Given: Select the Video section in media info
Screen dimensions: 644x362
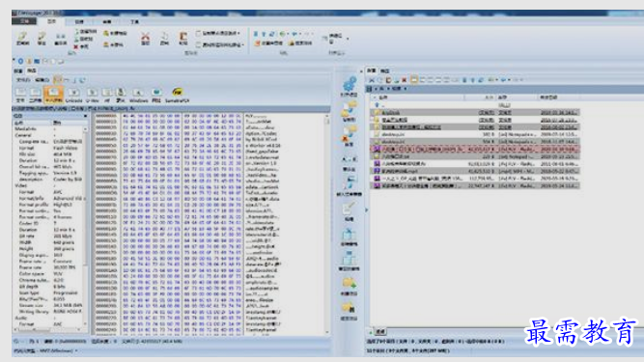Looking at the screenshot, I should (20, 185).
